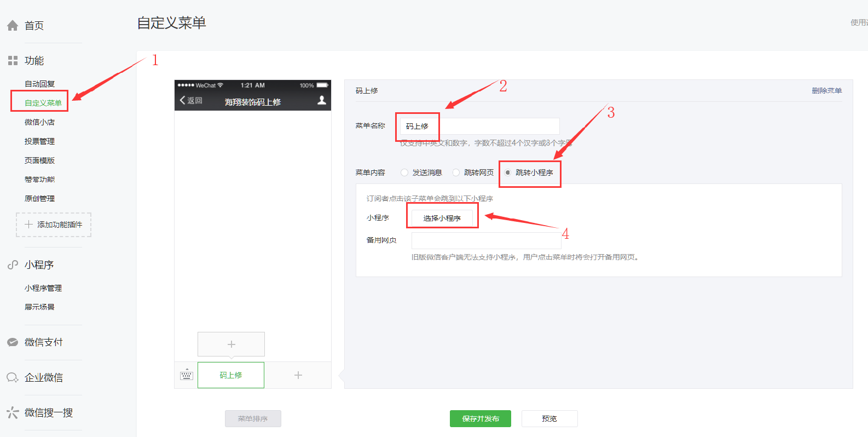Click the 微信支付 icon
The image size is (868, 437).
(x=13, y=342)
